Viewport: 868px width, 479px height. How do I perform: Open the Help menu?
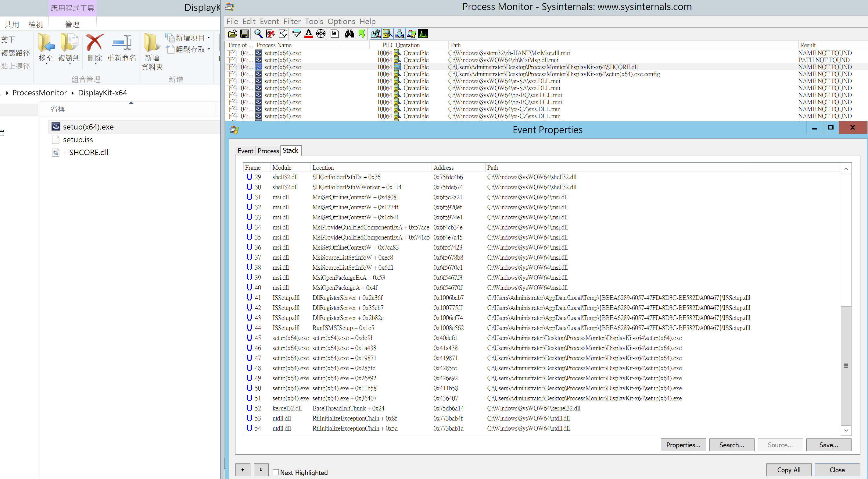tap(368, 22)
